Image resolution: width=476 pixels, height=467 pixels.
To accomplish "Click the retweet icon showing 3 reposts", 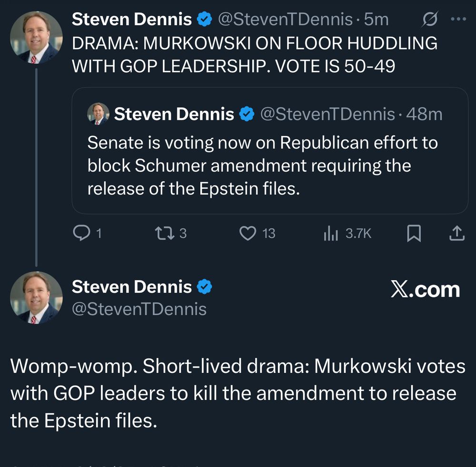I will coord(166,233).
